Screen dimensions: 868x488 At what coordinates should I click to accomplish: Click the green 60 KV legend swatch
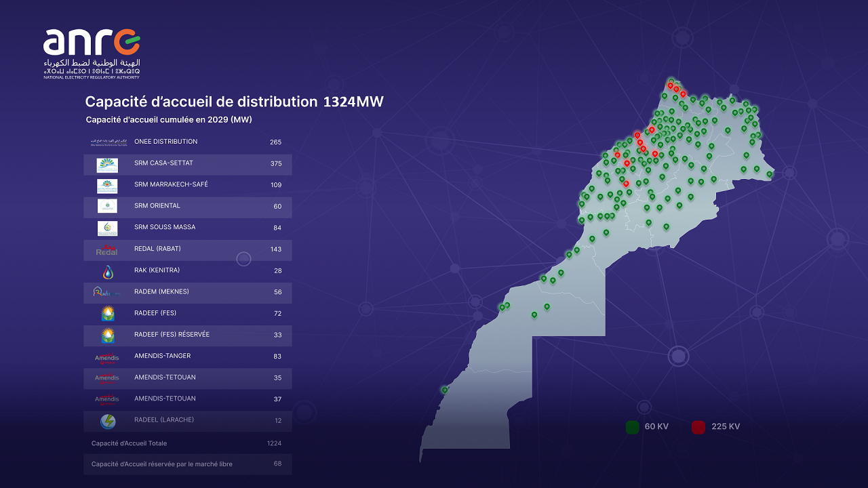point(632,427)
